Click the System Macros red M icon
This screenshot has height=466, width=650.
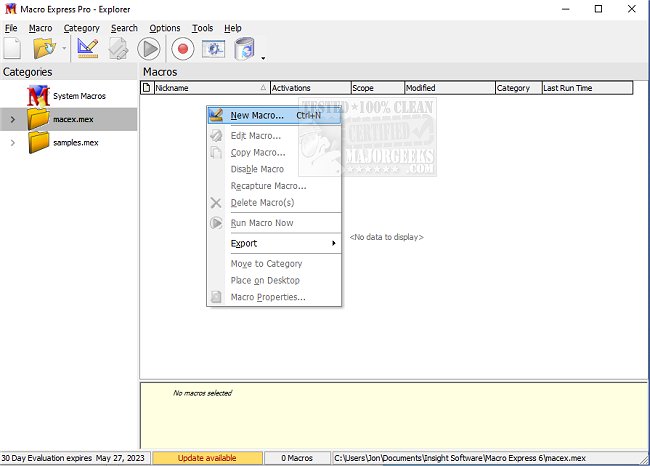[38, 96]
